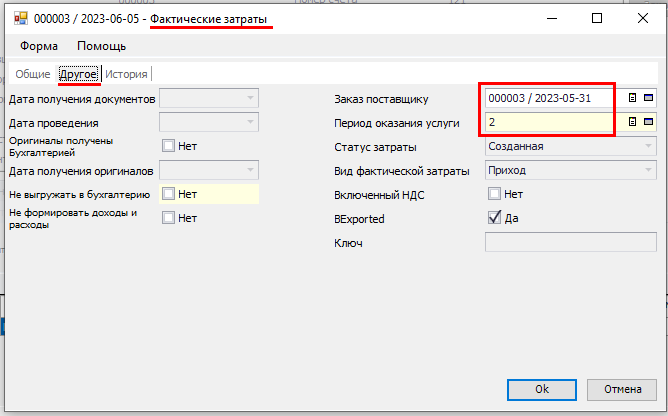Uncheck the BExported checkbox
The height and width of the screenshot is (416, 668).
tap(494, 218)
